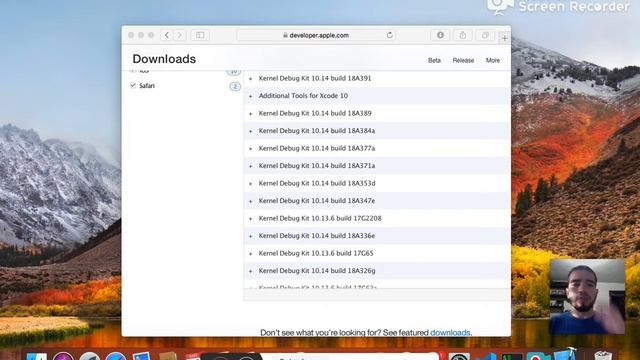The height and width of the screenshot is (360, 640).
Task: Select text 'Kernel Debug Kit 10.14 build 18A326g'
Action: click(x=317, y=271)
